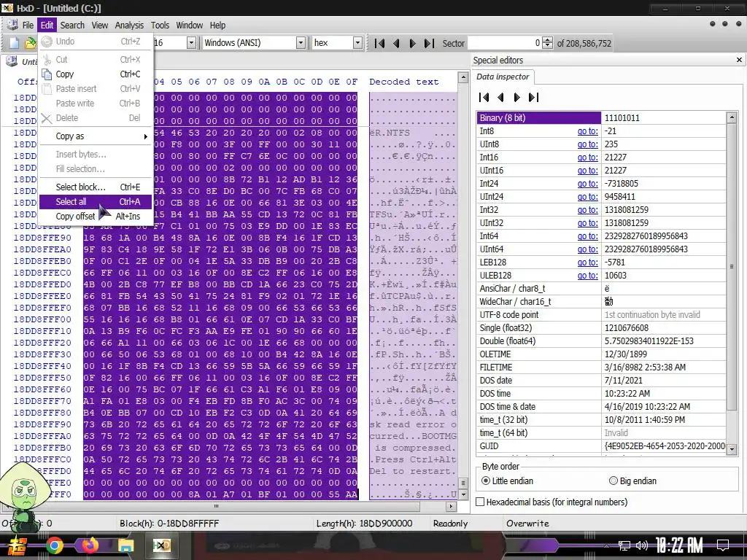Viewport: 747px width, 560px height.
Task: Open the notification center icon
Action: pos(723,545)
